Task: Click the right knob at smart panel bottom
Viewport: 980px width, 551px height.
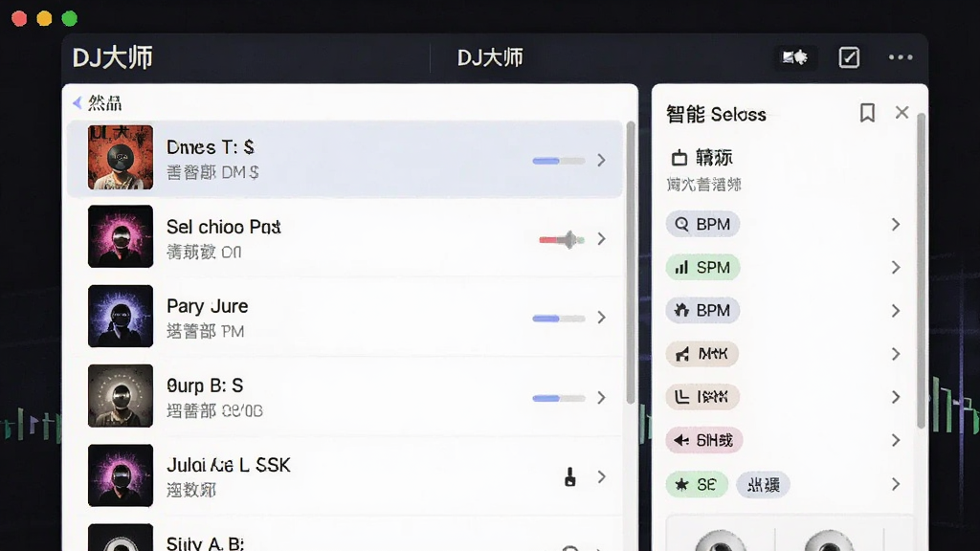Action: click(829, 540)
